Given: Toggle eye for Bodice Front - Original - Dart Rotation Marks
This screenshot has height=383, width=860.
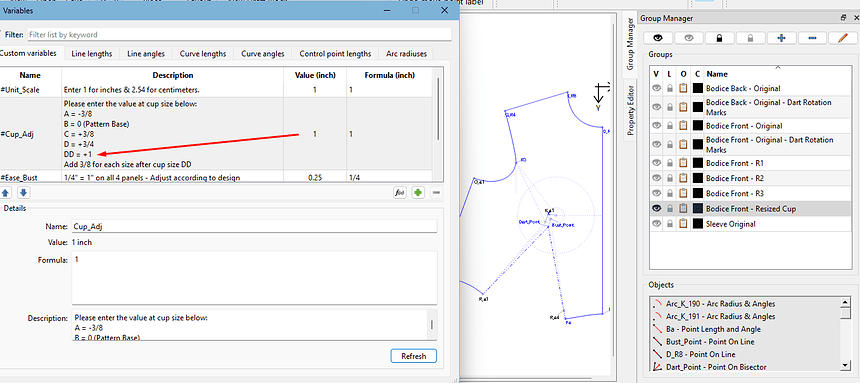Looking at the screenshot, I should 656,144.
